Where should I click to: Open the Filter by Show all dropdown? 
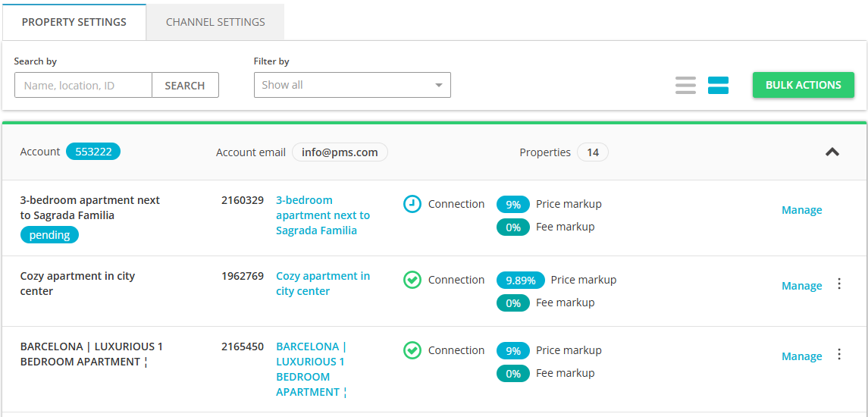(352, 85)
